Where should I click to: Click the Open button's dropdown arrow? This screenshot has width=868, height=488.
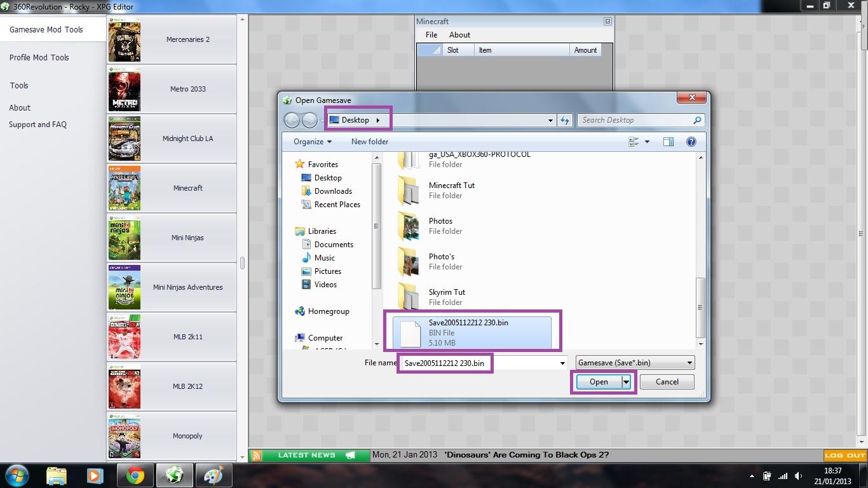pos(626,382)
